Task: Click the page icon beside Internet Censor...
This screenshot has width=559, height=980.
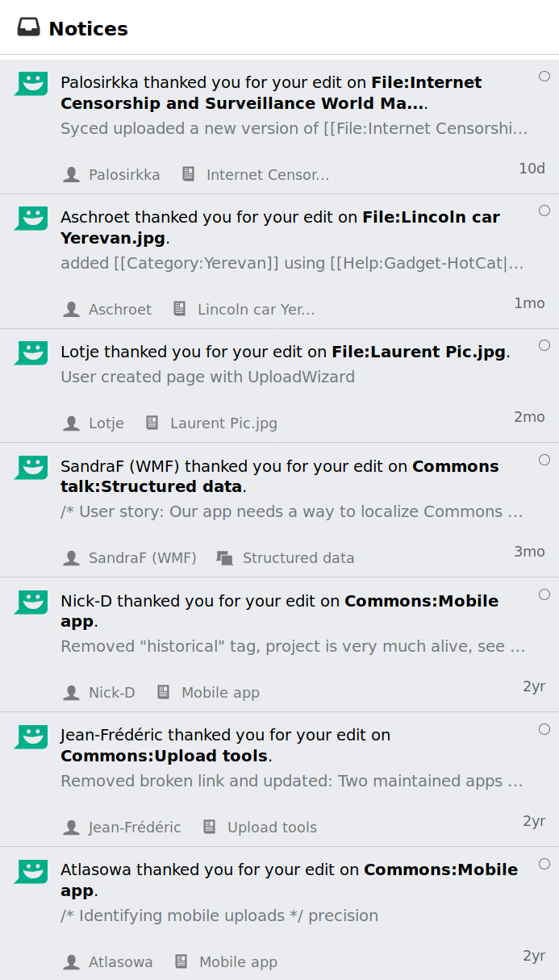Action: [x=189, y=173]
